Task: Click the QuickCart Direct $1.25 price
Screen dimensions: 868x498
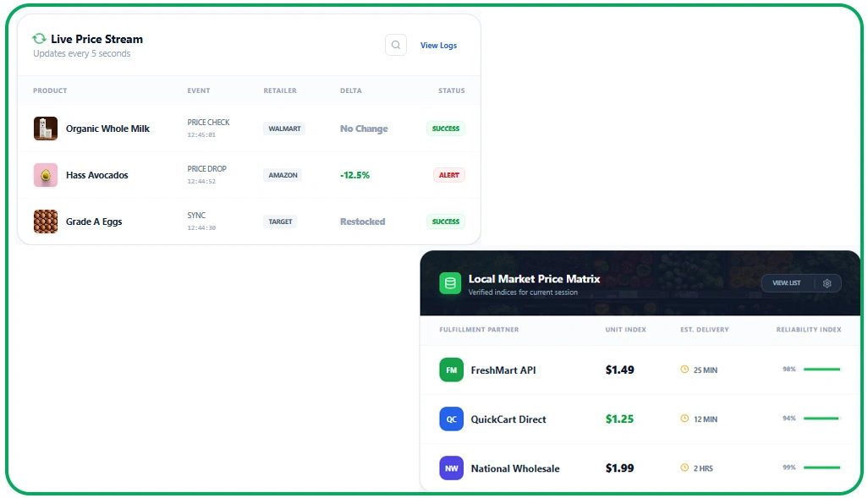Action: [619, 419]
